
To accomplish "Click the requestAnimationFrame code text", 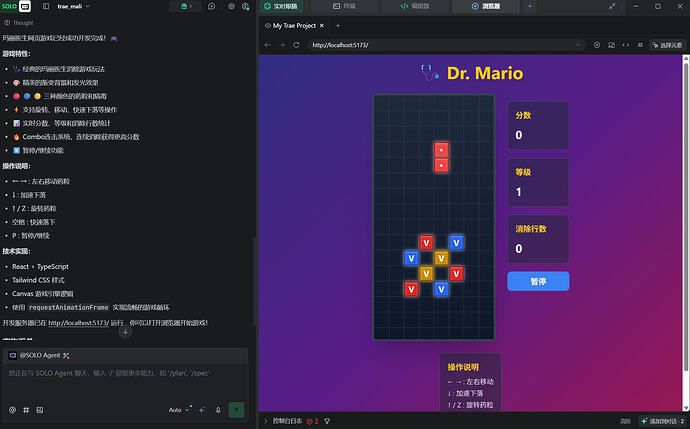I will (x=69, y=308).
